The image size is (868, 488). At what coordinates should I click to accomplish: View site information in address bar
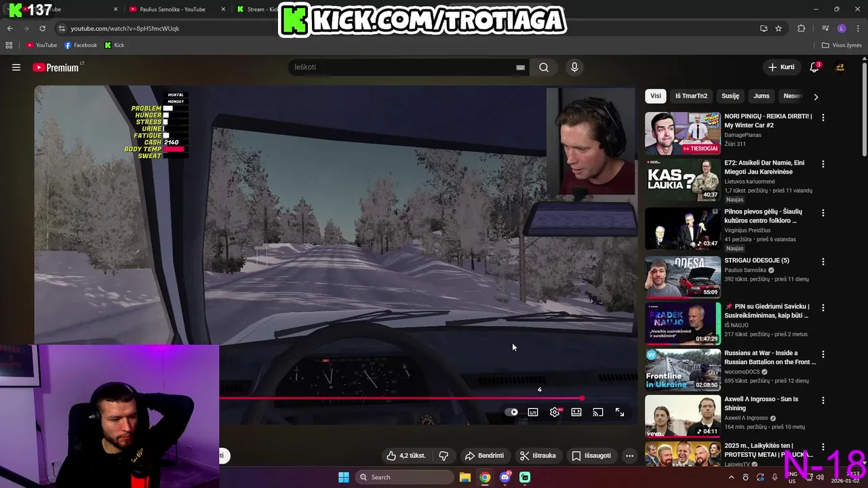62,28
